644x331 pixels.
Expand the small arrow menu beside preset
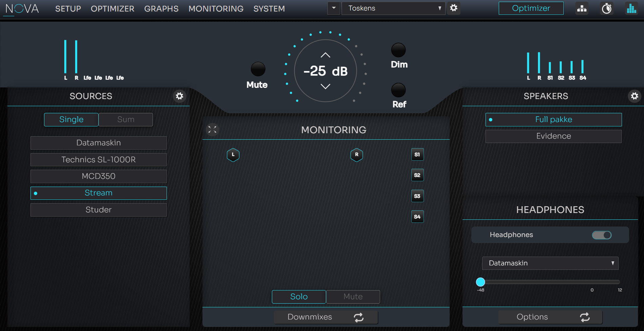point(334,8)
